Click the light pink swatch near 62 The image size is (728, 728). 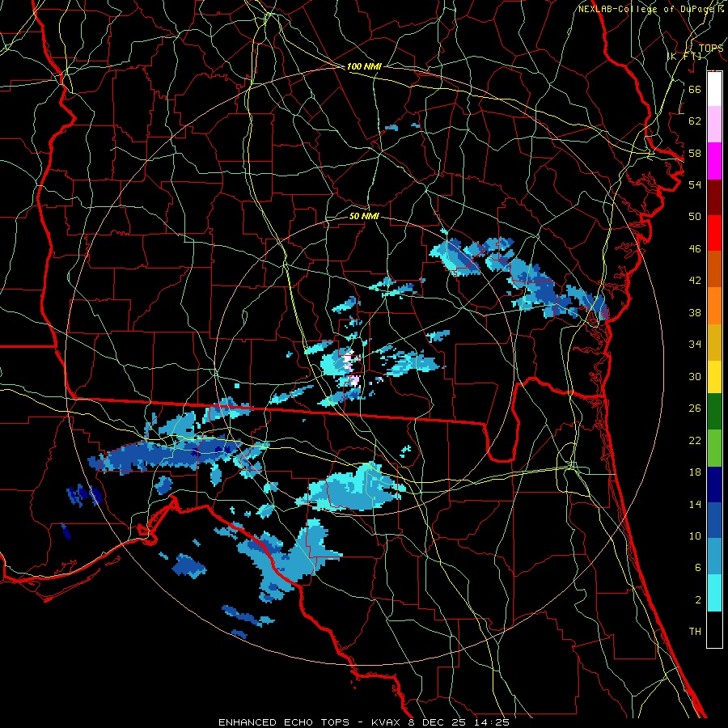714,125
